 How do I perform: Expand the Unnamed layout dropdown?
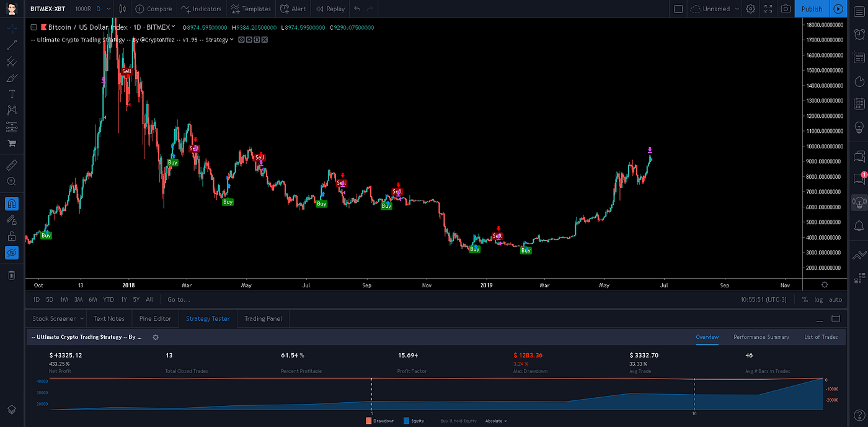click(x=737, y=9)
